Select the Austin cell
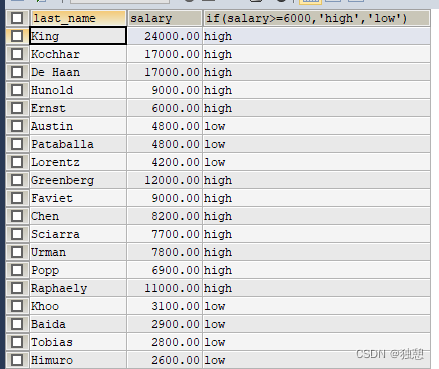Viewport: 439px width, 369px height. tap(78, 126)
